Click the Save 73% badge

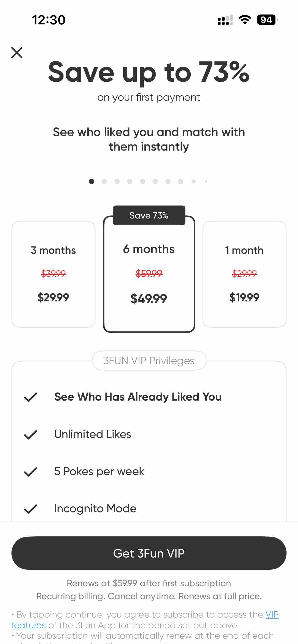point(149,215)
